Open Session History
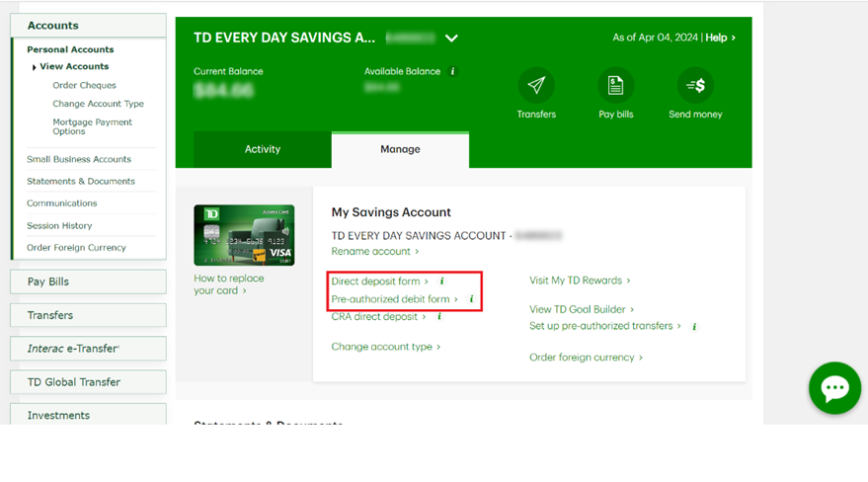 (x=59, y=226)
